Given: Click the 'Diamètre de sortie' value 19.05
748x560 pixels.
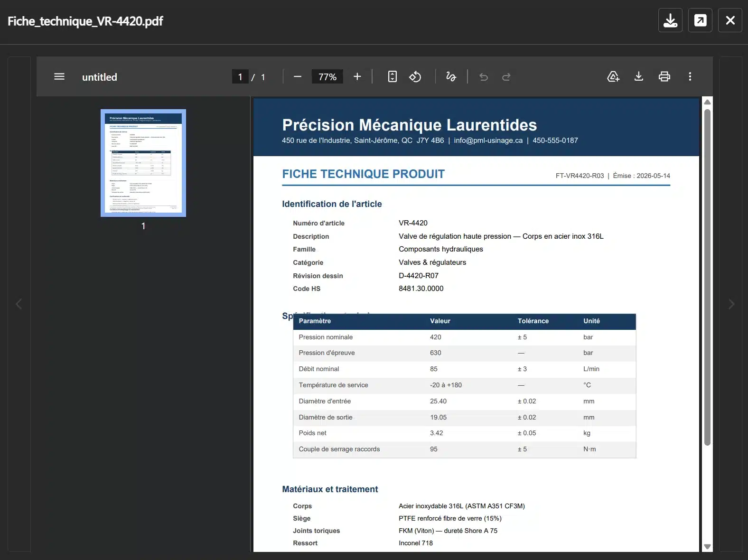Looking at the screenshot, I should tap(438, 418).
